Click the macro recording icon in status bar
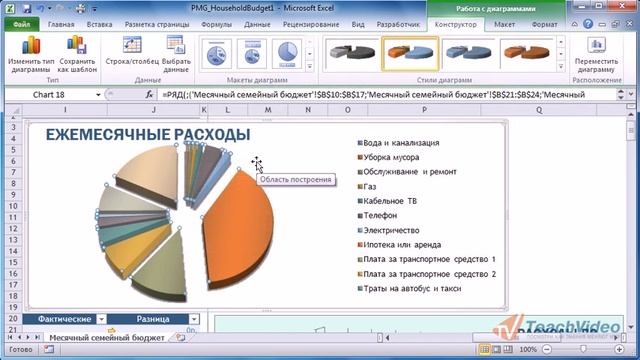The height and width of the screenshot is (360, 640). [x=49, y=349]
